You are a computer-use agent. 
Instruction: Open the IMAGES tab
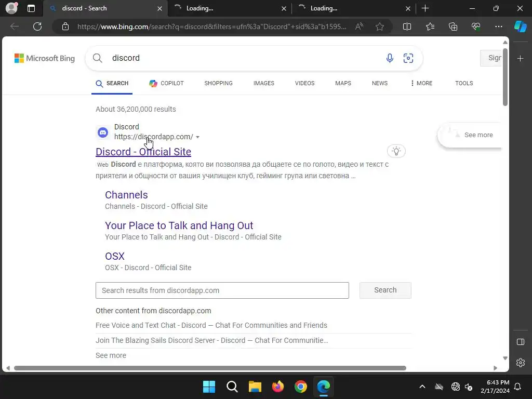pyautogui.click(x=263, y=83)
